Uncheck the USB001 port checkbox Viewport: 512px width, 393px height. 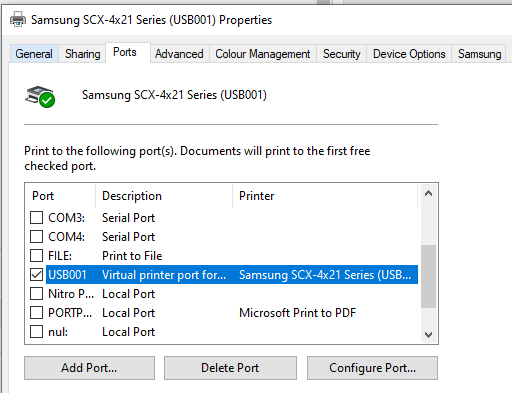click(36, 274)
